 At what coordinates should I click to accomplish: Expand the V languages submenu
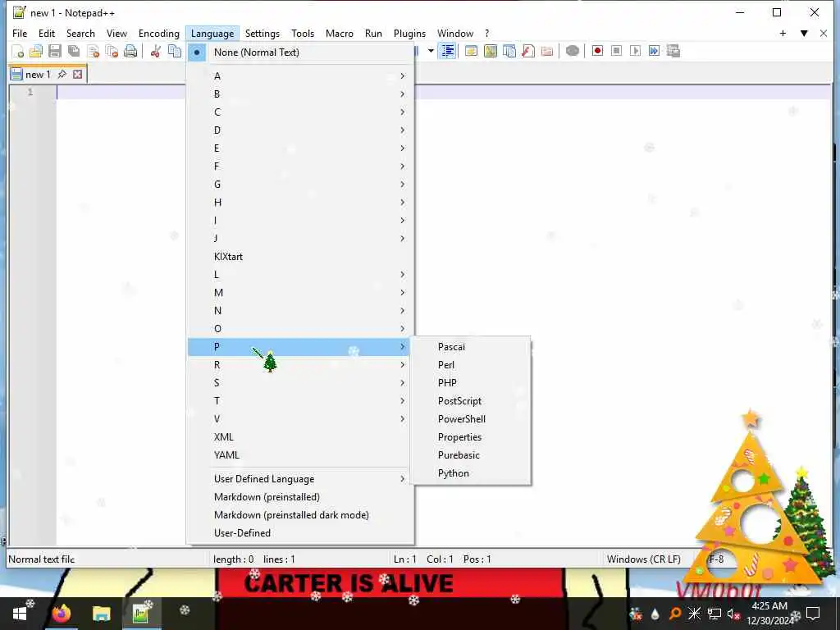click(300, 419)
